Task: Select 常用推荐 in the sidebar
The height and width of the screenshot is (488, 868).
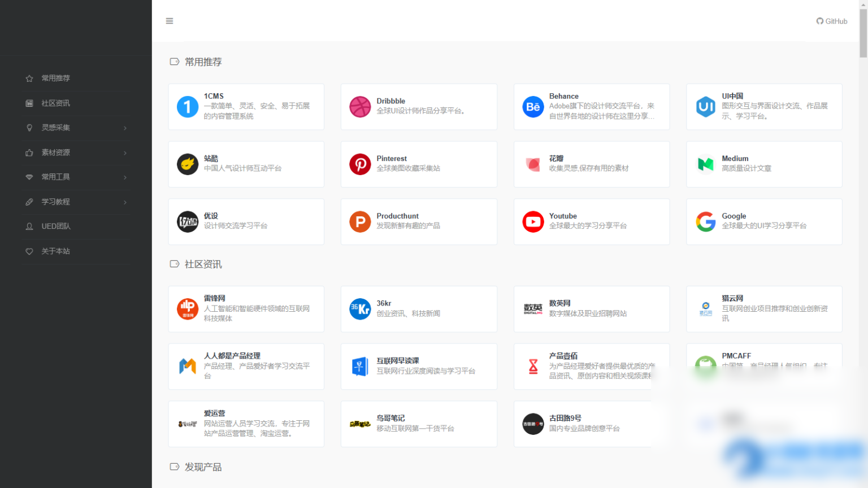Action: pyautogui.click(x=76, y=78)
